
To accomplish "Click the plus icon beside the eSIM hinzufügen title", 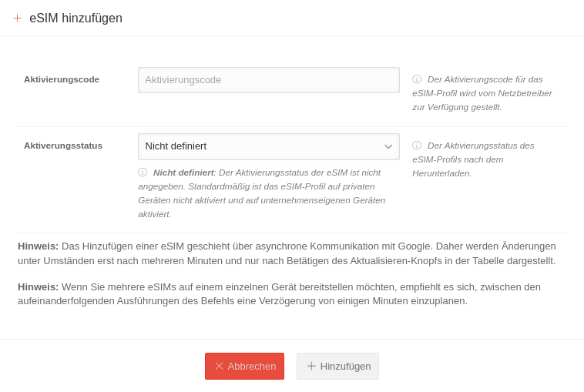I will pyautogui.click(x=17, y=18).
